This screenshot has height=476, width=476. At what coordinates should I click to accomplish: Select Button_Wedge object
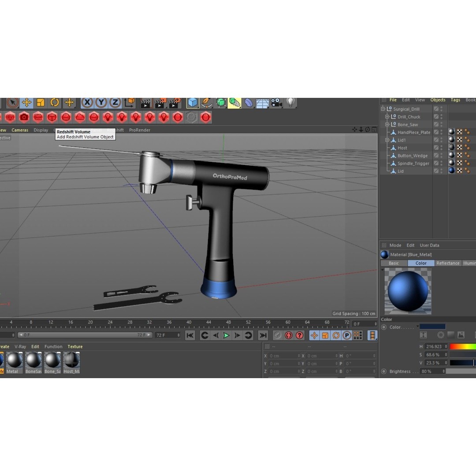[413, 156]
